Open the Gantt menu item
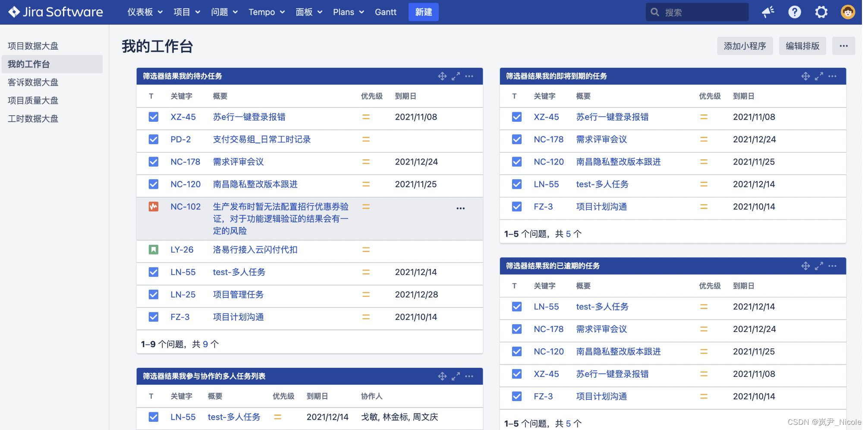The image size is (868, 430). [x=386, y=12]
